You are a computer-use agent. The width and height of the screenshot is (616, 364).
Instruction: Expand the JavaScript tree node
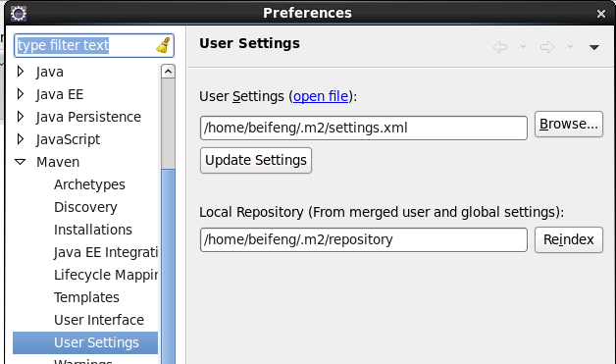[x=21, y=138]
